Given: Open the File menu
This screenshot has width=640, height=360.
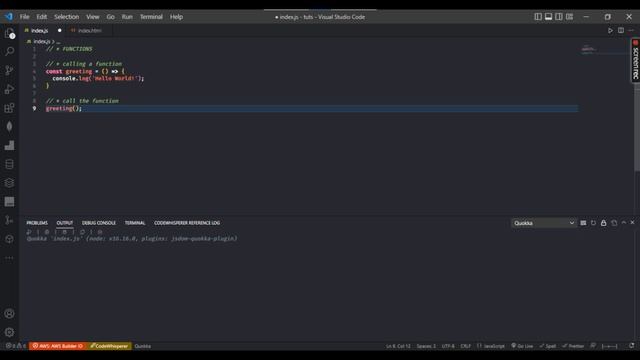Looking at the screenshot, I should (x=24, y=17).
